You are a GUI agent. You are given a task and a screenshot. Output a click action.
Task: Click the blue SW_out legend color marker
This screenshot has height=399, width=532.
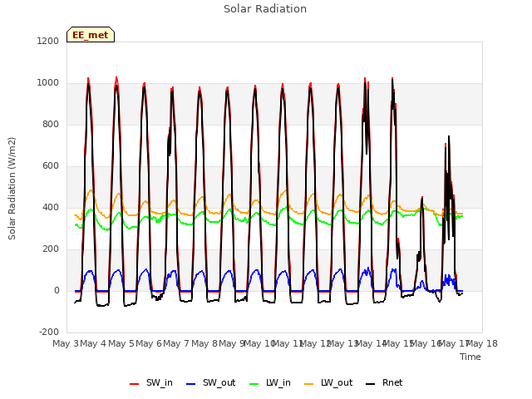point(191,384)
